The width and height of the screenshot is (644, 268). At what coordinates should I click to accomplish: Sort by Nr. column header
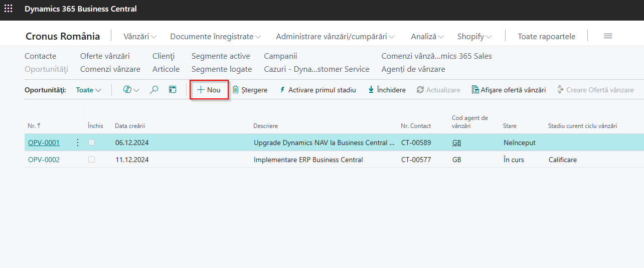pyautogui.click(x=35, y=125)
